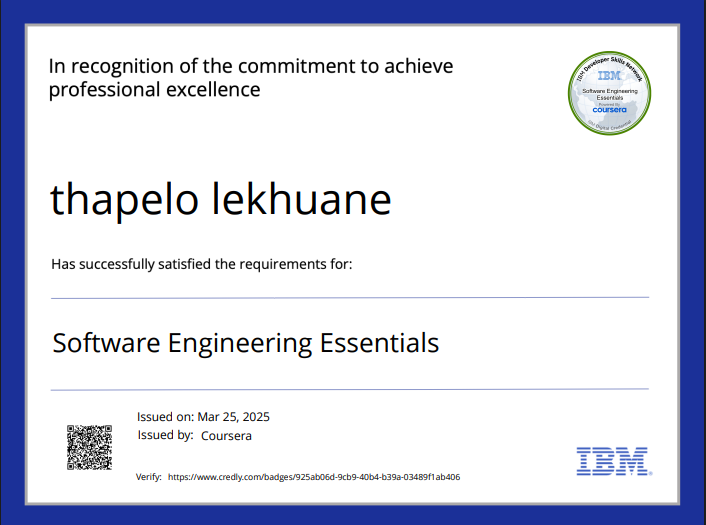Click the recipient name thapelo lekhuane
The width and height of the screenshot is (706, 525).
click(x=220, y=200)
